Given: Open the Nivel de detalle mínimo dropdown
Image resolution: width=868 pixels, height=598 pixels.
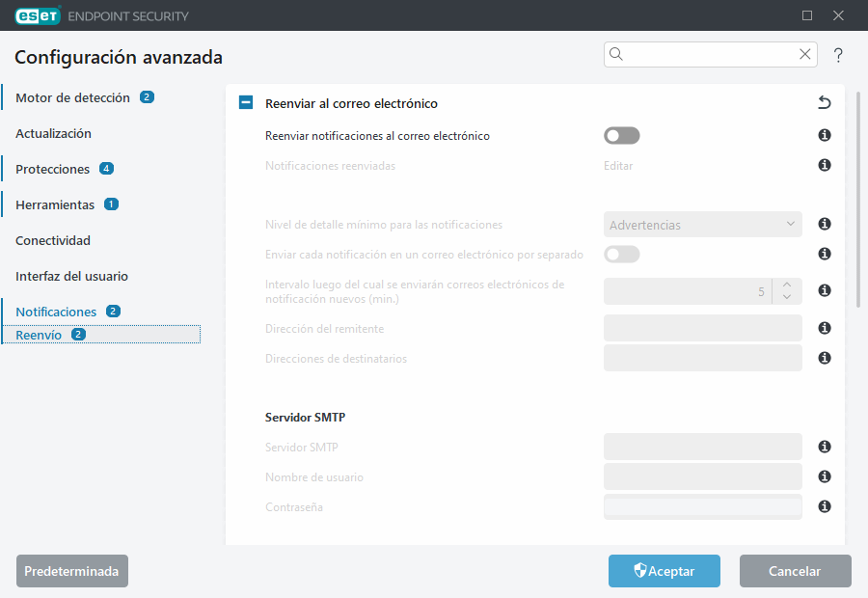Looking at the screenshot, I should click(x=702, y=224).
